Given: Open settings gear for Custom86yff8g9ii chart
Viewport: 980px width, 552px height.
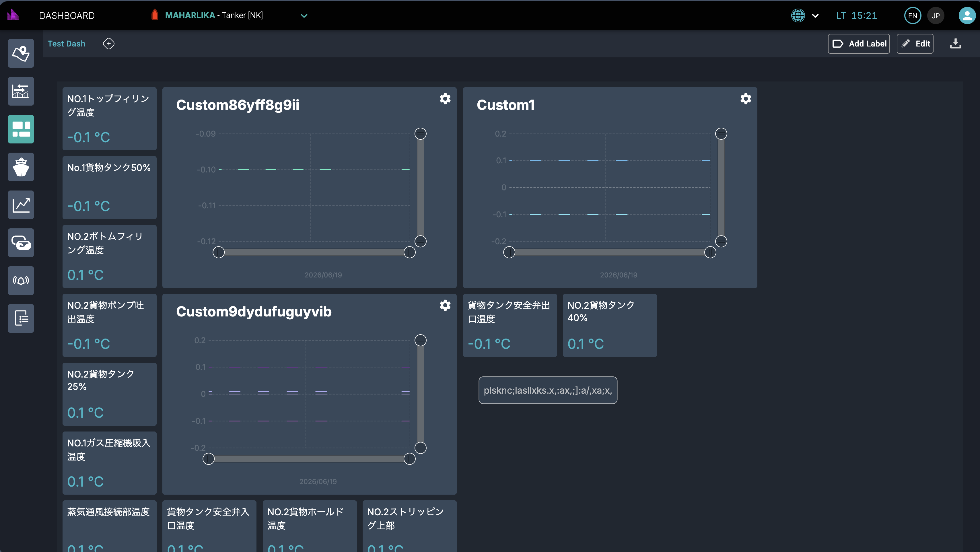Looking at the screenshot, I should [445, 99].
